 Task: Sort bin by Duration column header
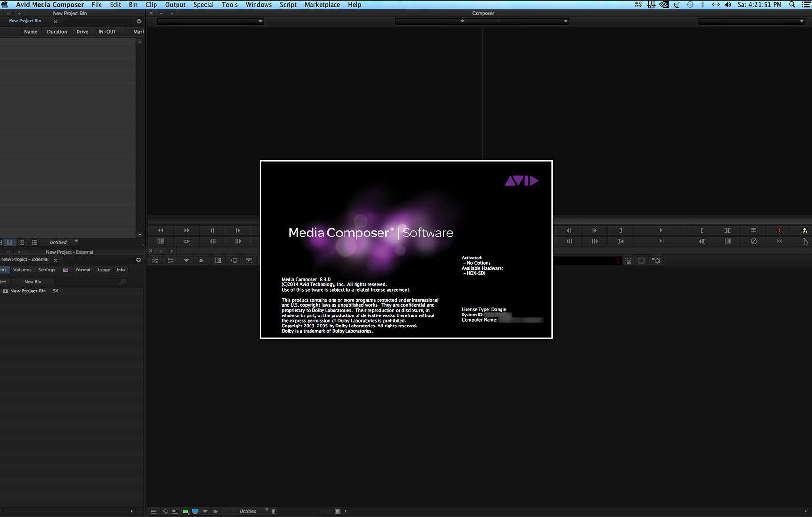[x=57, y=32]
